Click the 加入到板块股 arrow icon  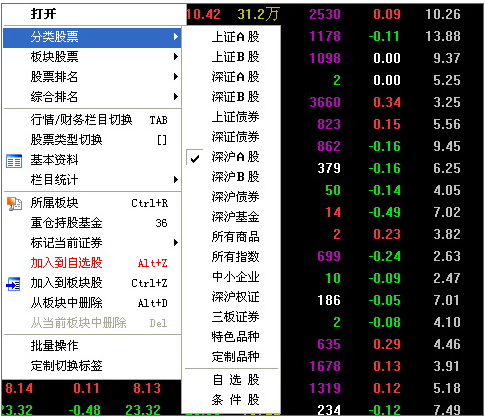13,284
